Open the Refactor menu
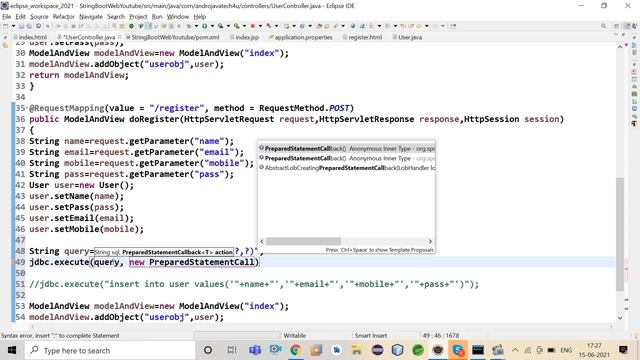 pyautogui.click(x=64, y=17)
